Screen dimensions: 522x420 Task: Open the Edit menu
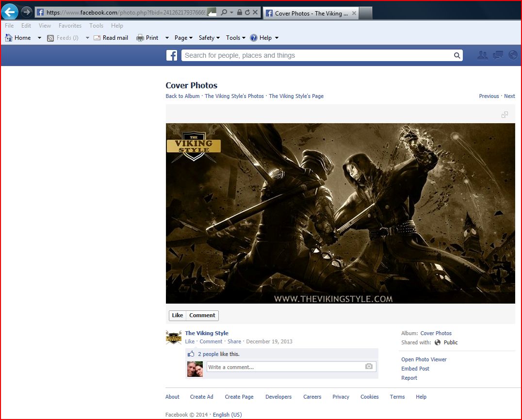[26, 26]
